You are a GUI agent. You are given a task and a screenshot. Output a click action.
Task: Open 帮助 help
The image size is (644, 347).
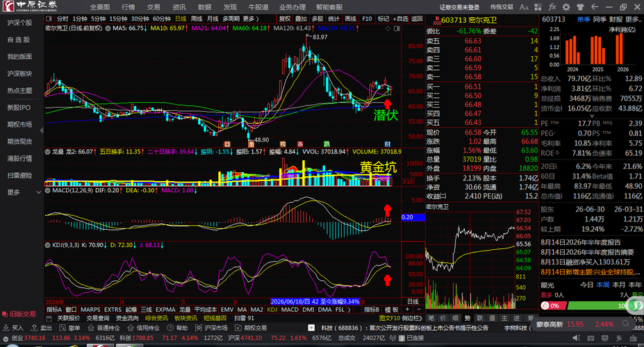[177, 328]
